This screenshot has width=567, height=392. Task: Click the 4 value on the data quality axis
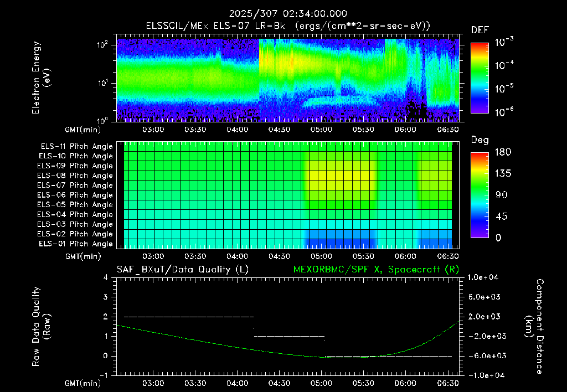pyautogui.click(x=106, y=278)
